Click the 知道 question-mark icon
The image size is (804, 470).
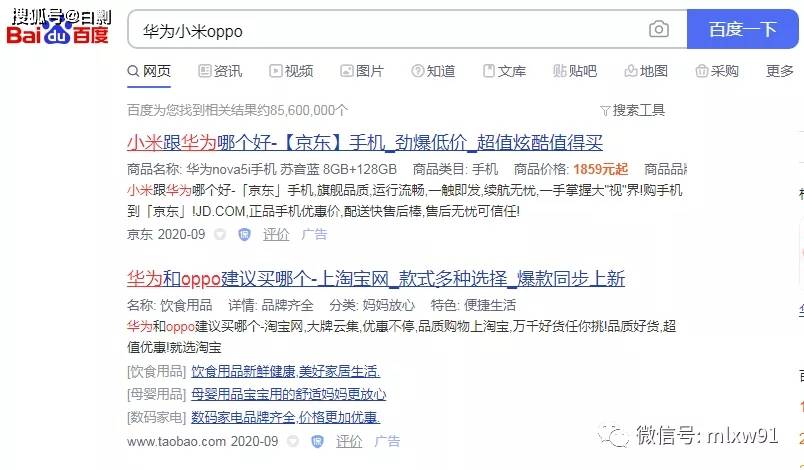[x=417, y=71]
